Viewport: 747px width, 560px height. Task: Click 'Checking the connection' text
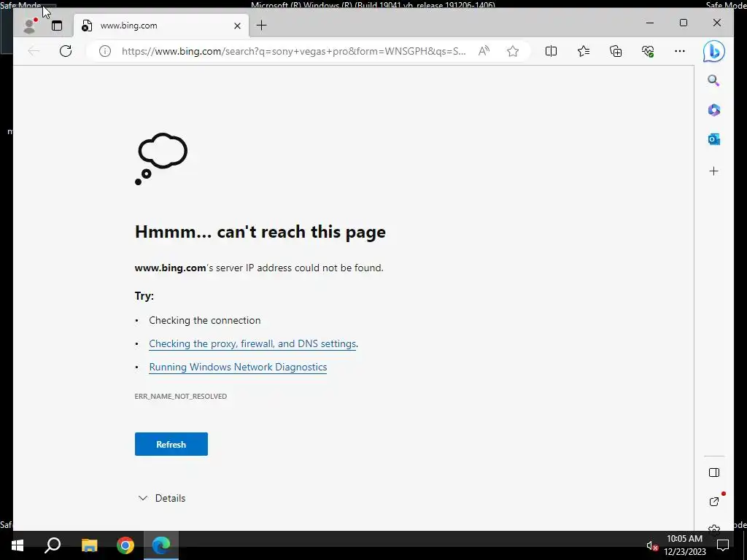tap(205, 321)
